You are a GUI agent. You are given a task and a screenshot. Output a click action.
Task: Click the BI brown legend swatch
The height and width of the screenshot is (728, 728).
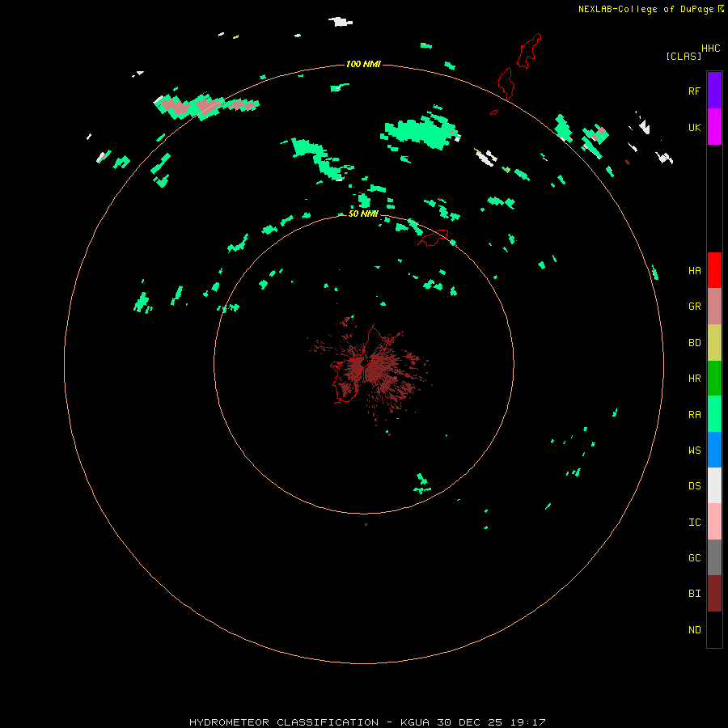click(714, 594)
